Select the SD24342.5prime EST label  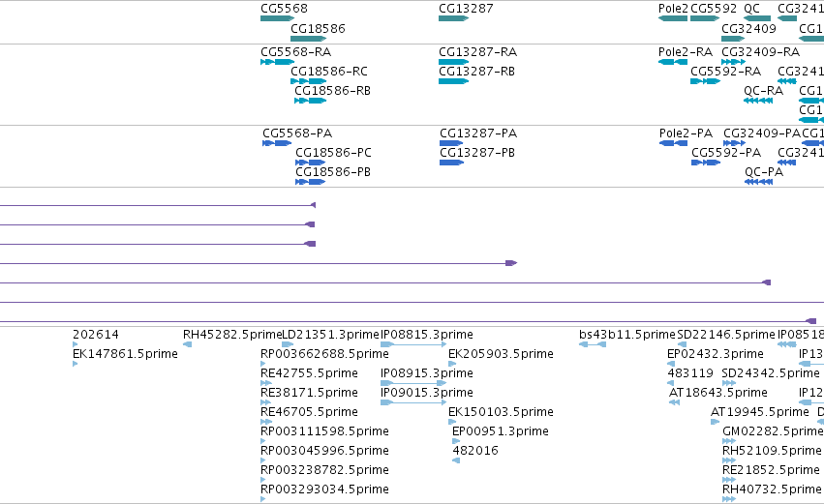[x=771, y=373]
